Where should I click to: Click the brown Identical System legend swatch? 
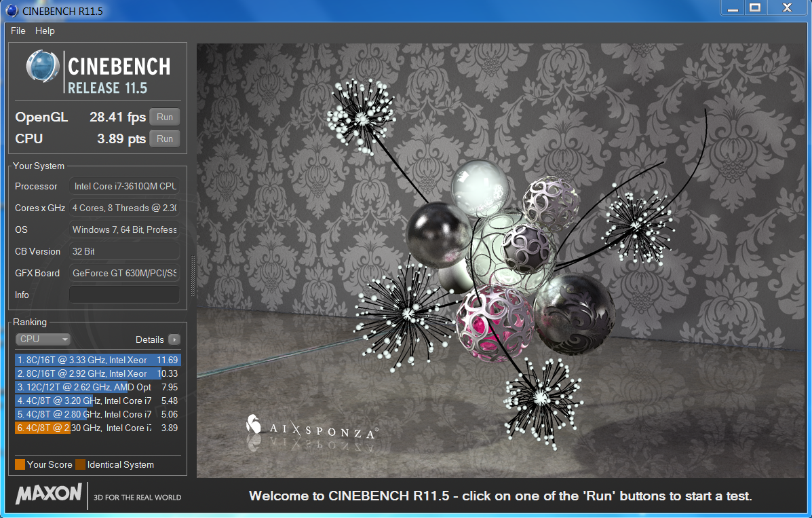pos(80,464)
